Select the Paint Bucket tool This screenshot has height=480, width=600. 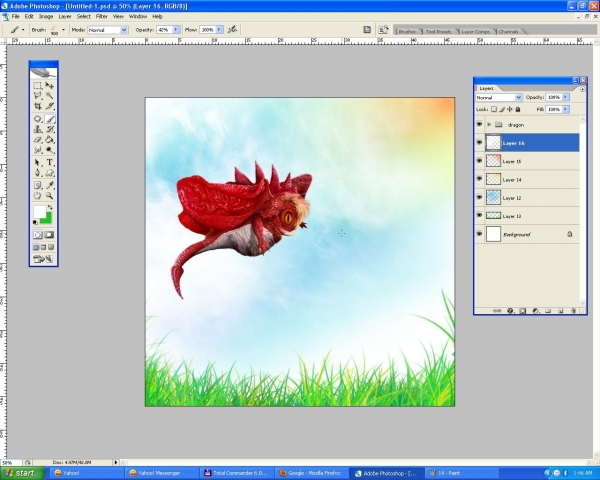point(50,139)
